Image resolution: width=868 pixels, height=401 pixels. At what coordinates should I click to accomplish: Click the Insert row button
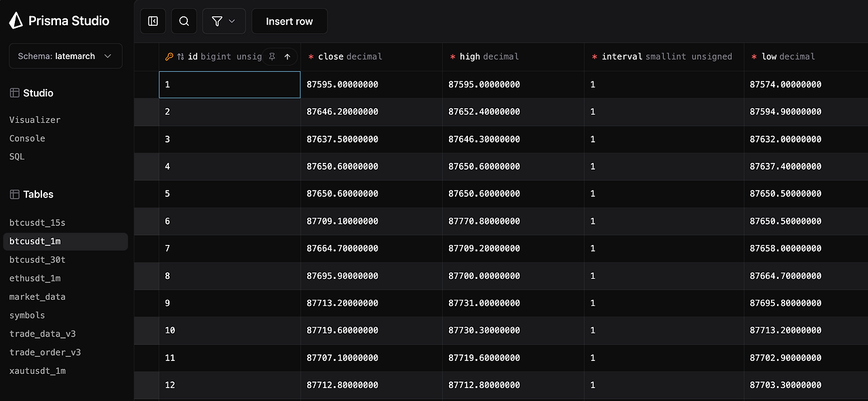tap(290, 21)
